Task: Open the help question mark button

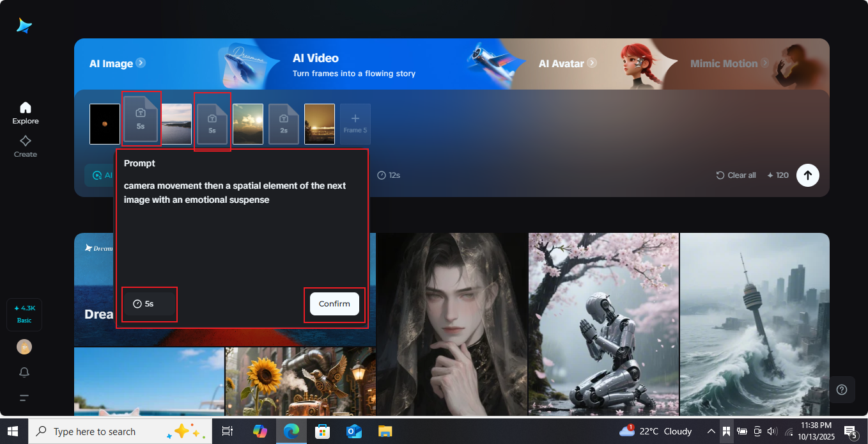Action: click(x=842, y=390)
